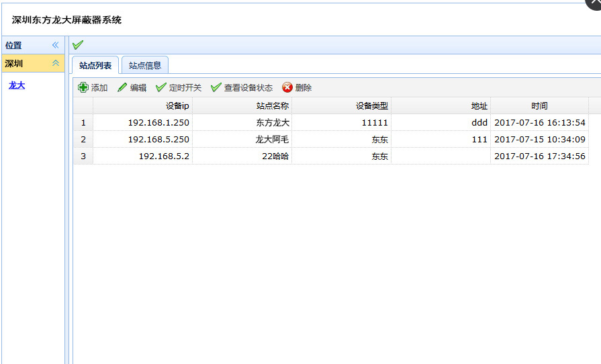The image size is (601, 364).
Task: Click the 位置 panel title
Action: 13,45
